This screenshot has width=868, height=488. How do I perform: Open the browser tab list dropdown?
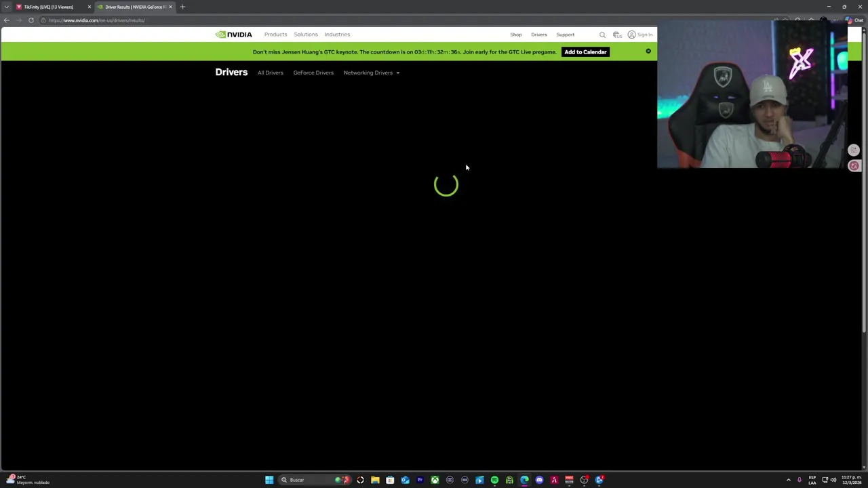6,7
